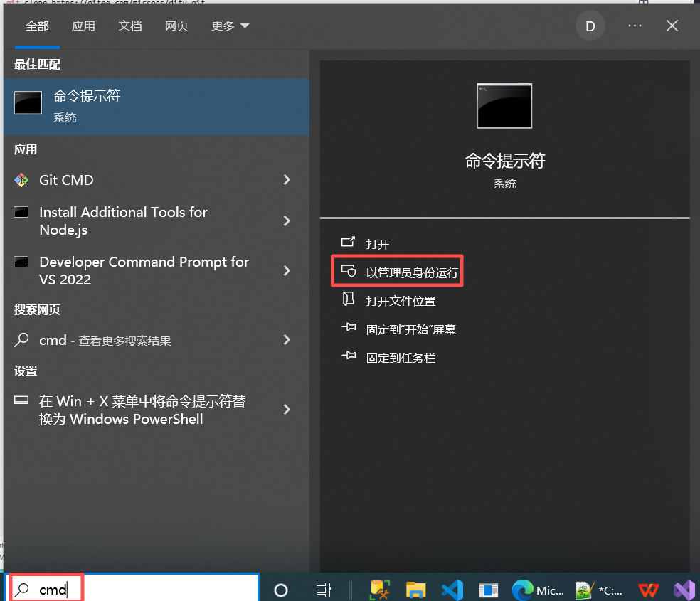Open the three-dot options menu
The height and width of the screenshot is (601, 700).
(635, 26)
